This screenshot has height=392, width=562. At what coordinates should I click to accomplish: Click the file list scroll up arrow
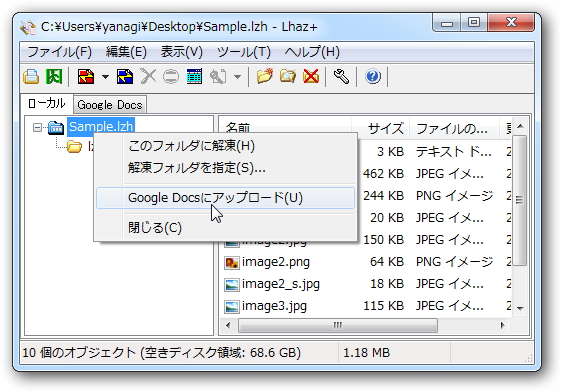520,126
